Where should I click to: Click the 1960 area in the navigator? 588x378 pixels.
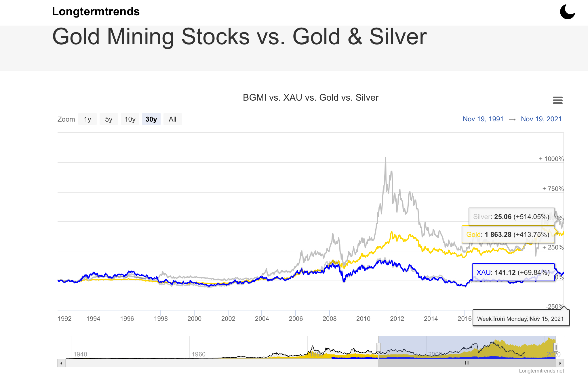199,354
